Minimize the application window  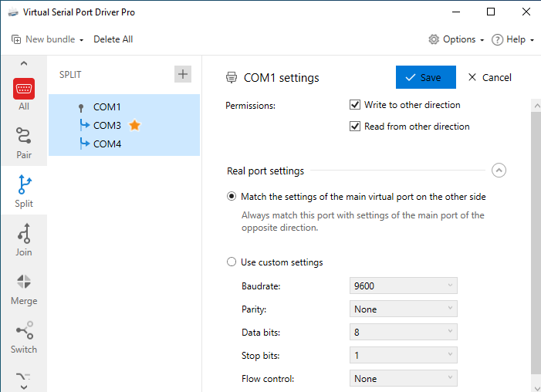tap(456, 12)
